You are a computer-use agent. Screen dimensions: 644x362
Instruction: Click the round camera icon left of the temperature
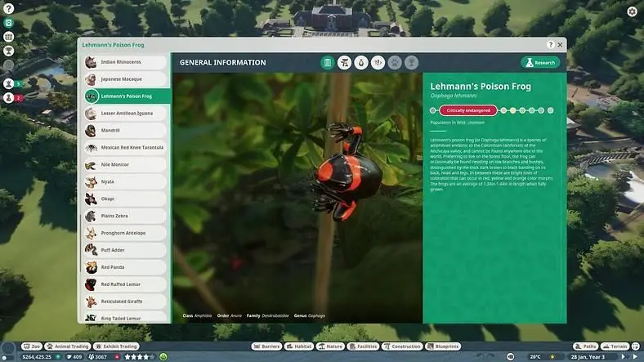click(510, 357)
